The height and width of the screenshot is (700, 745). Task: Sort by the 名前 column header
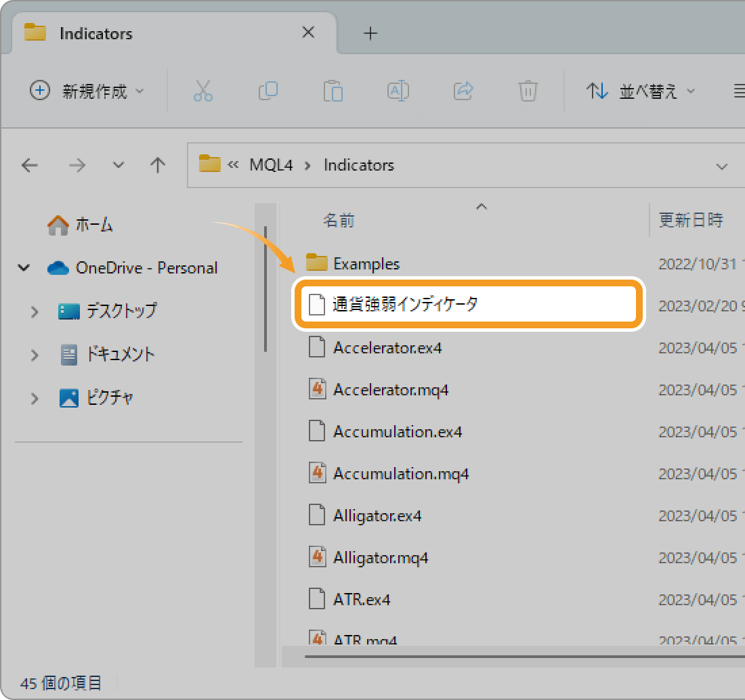click(x=339, y=220)
